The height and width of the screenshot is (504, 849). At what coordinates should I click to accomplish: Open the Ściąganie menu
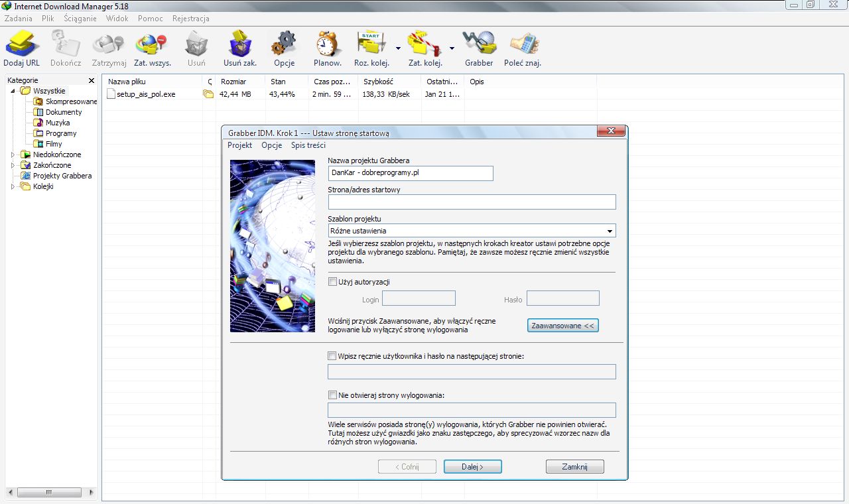(x=80, y=19)
